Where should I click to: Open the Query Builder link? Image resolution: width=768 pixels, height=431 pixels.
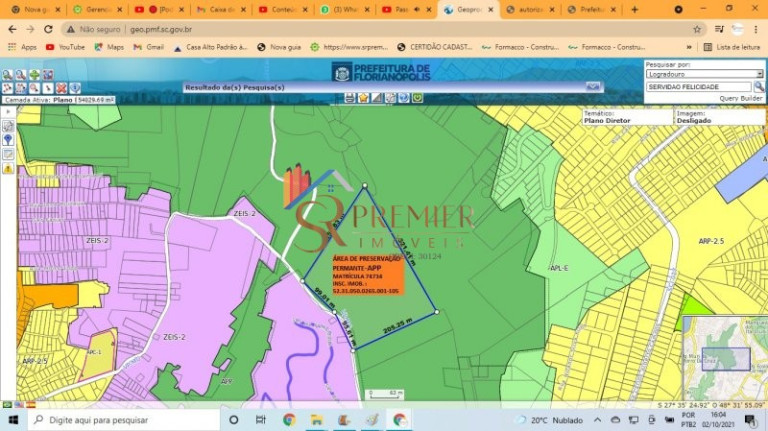coord(741,98)
